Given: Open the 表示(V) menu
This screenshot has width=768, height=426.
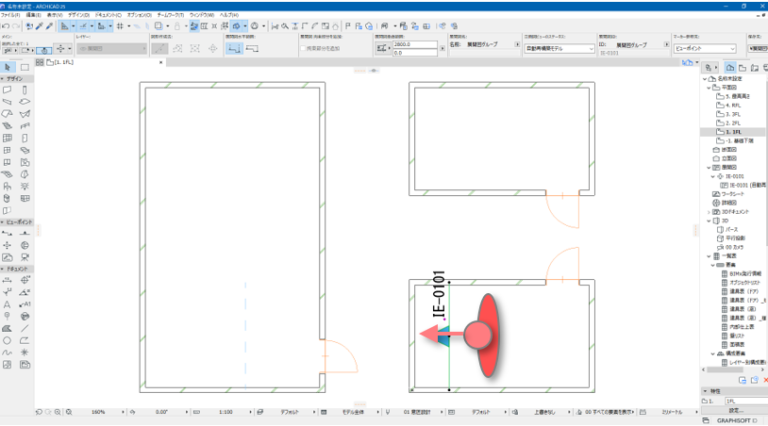Looking at the screenshot, I should (x=55, y=15).
